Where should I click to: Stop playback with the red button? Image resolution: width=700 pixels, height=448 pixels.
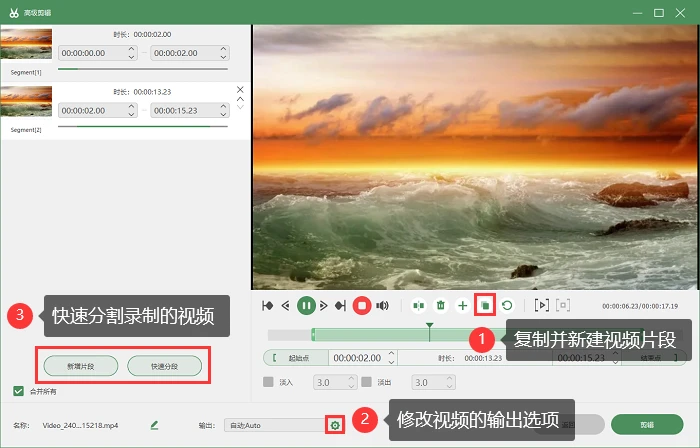pyautogui.click(x=362, y=306)
